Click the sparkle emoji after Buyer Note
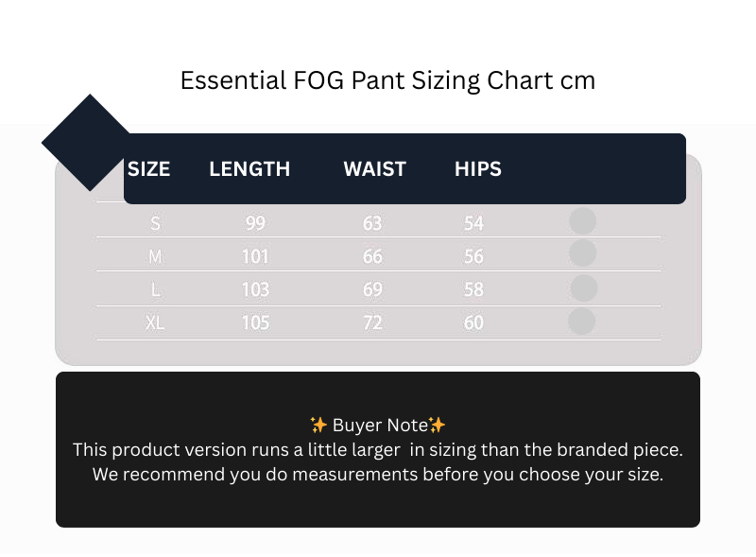Viewport: 756px width, 557px height. pyautogui.click(x=437, y=425)
